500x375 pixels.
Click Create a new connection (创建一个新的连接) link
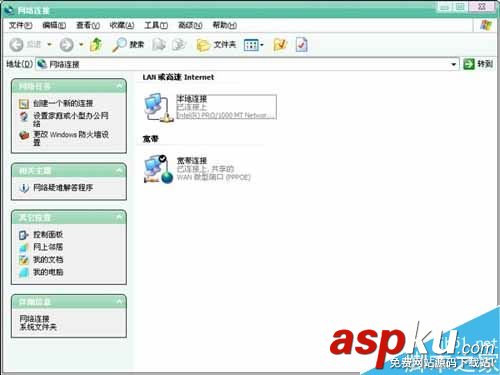pyautogui.click(x=63, y=103)
